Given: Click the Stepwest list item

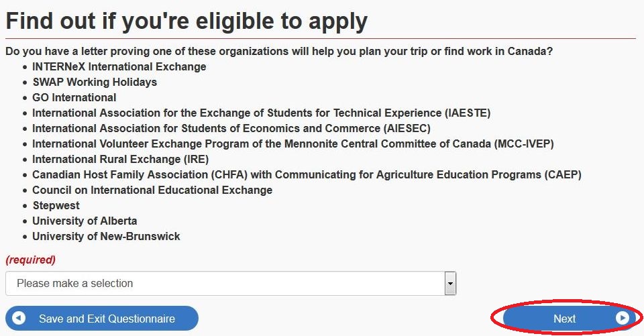Looking at the screenshot, I should (x=56, y=205).
